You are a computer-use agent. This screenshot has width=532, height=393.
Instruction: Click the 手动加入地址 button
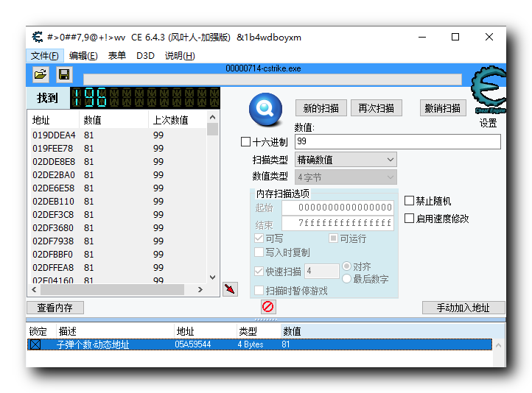pos(463,308)
